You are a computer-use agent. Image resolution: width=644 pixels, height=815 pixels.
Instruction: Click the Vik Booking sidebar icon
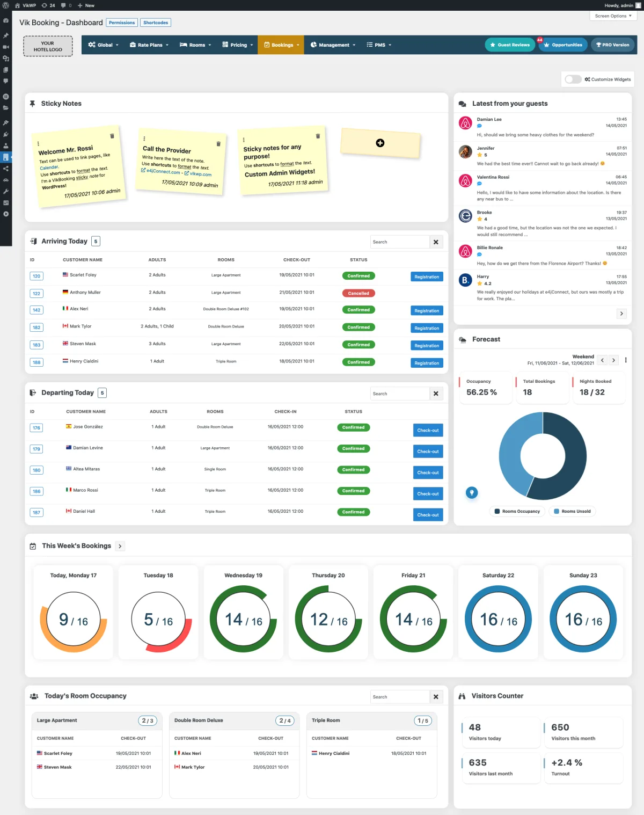coord(5,157)
